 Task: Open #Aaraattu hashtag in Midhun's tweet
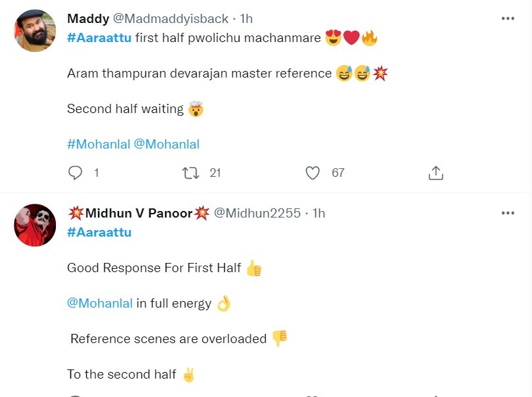(x=99, y=232)
